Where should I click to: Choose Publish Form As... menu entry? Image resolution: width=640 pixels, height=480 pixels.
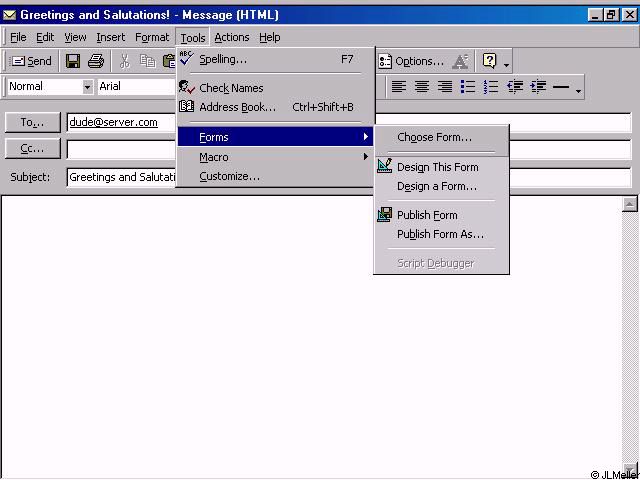[x=440, y=234]
